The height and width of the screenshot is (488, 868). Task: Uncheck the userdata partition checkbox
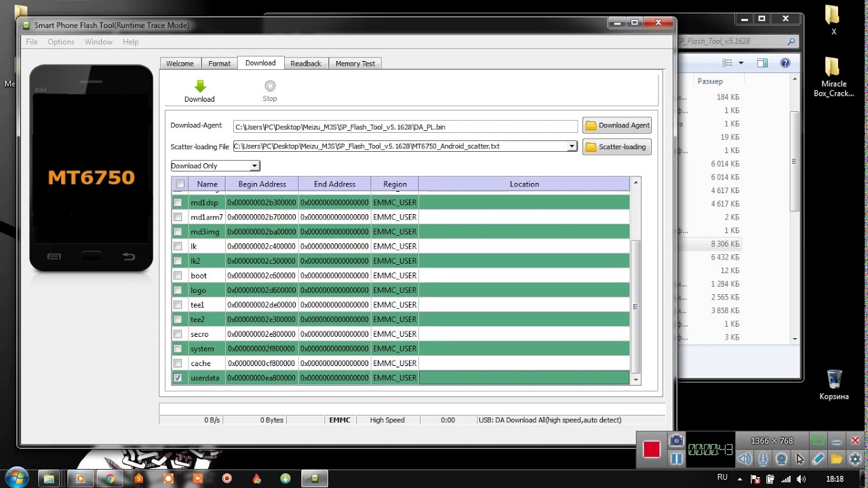tap(178, 378)
